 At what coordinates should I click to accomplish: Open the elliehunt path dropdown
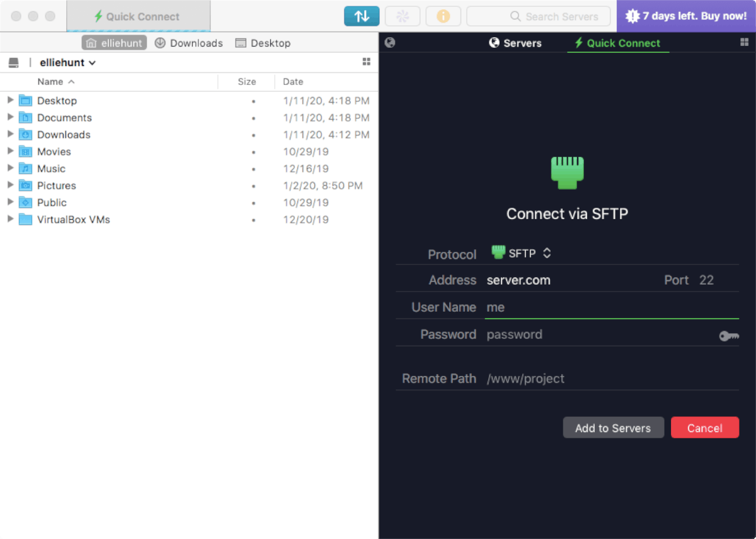tap(67, 62)
